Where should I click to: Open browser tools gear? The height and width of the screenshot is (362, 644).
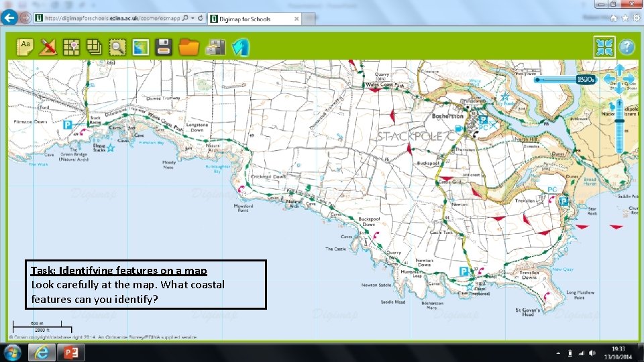[637, 17]
